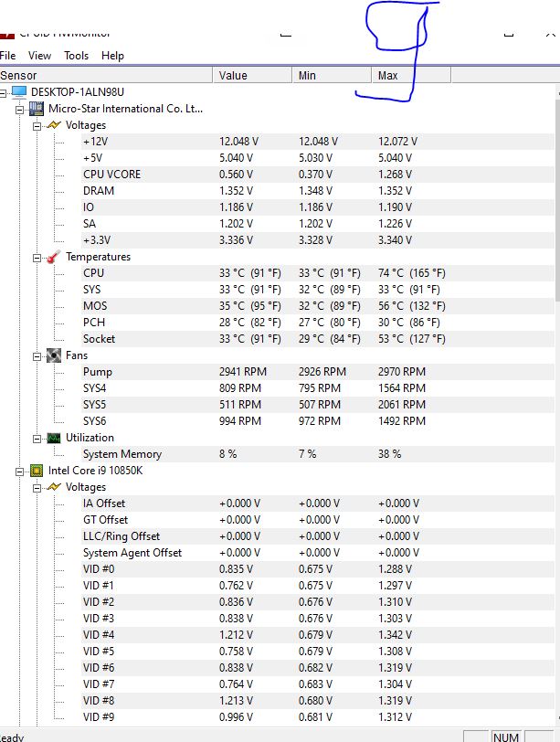
Task: Click the SYS5 max value 2061 RPM
Action: pos(402,405)
